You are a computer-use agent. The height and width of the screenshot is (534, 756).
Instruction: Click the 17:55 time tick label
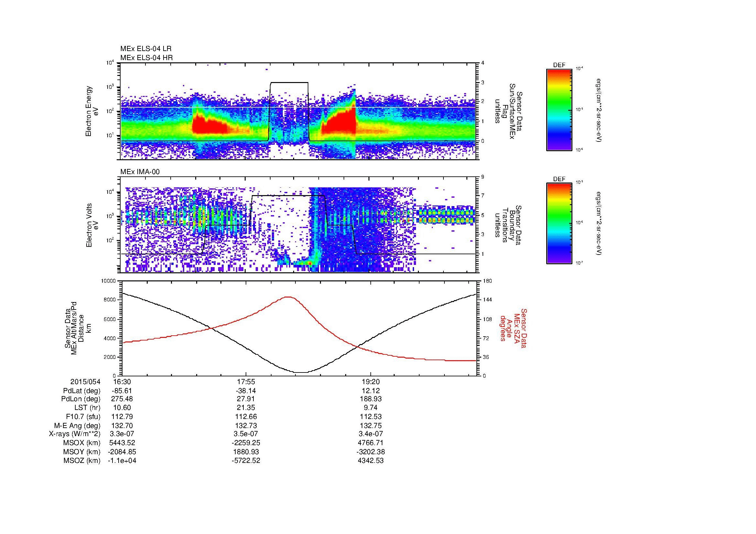click(246, 382)
